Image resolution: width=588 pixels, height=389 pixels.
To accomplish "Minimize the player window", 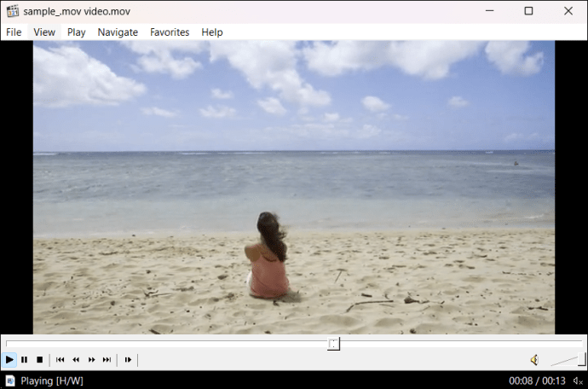I will coord(489,11).
